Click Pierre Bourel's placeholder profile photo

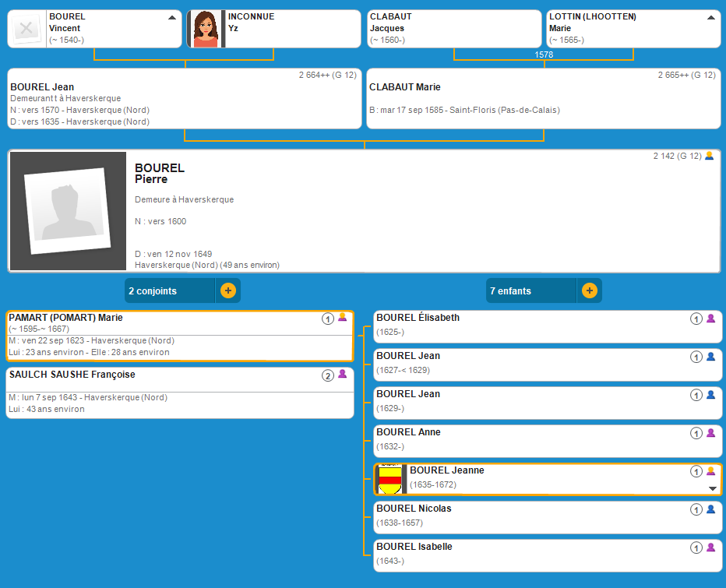point(68,210)
